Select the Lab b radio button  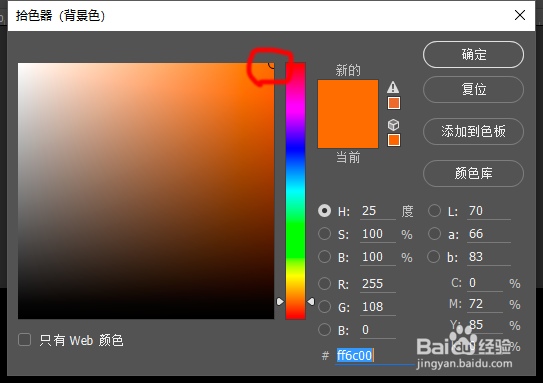coord(434,257)
